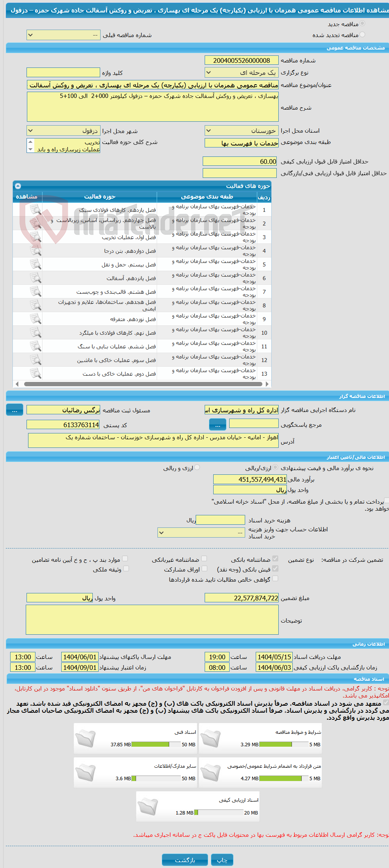The image size is (389, 868).
Task: Open the view icon for row 10 میلگرد
Action: click(x=35, y=333)
